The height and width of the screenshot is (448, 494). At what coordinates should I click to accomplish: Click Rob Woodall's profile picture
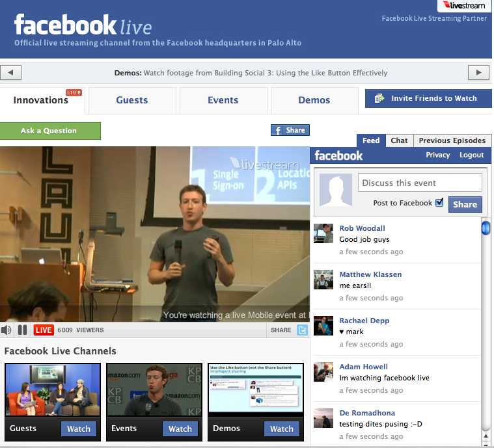click(323, 233)
